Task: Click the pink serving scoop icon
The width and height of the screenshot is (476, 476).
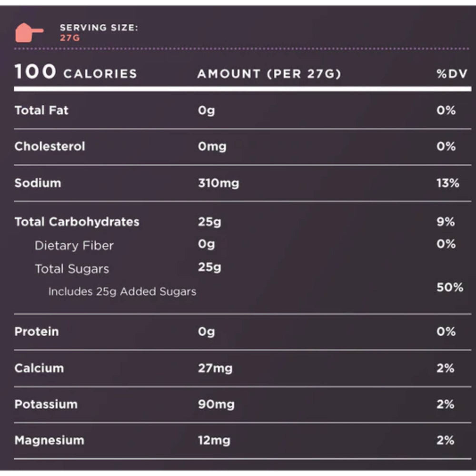Action: pos(28,33)
